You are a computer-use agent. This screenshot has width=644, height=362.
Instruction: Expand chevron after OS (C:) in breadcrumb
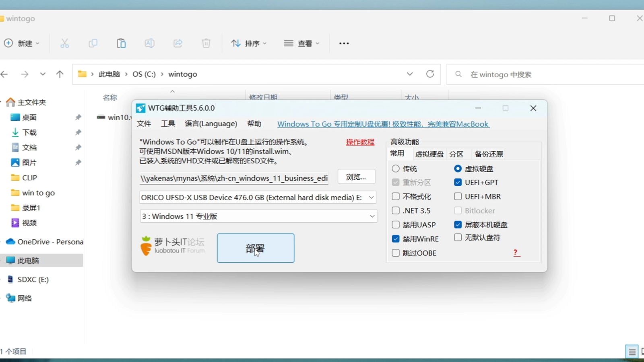click(x=162, y=74)
